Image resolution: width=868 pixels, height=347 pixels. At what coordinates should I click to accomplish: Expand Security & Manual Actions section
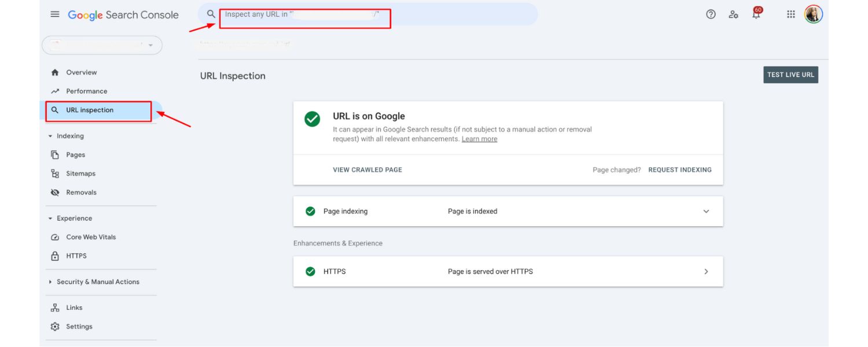click(51, 282)
